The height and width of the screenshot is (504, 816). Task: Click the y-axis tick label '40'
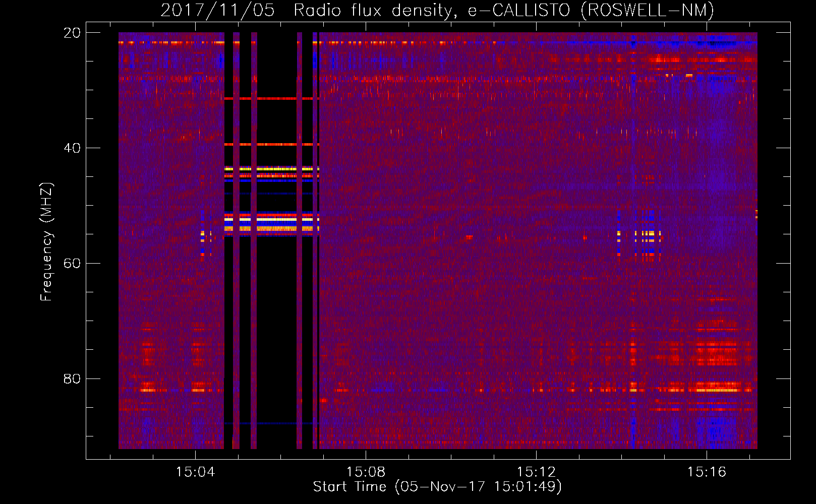pyautogui.click(x=72, y=148)
